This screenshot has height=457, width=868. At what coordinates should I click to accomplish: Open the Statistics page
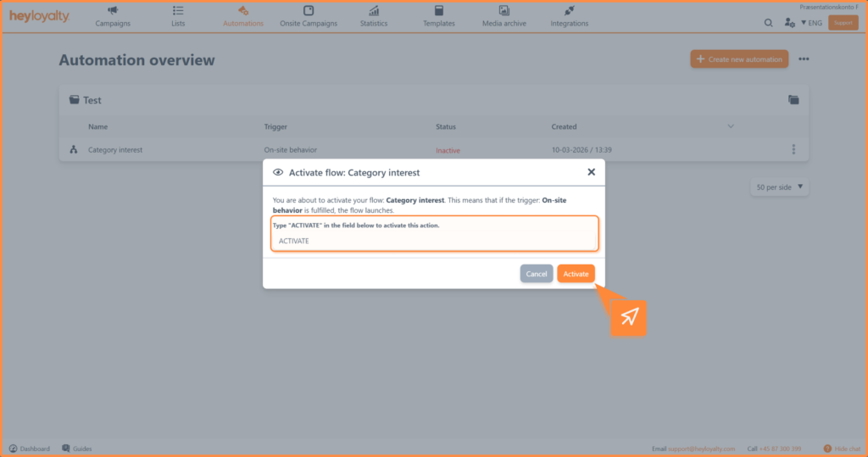[x=374, y=16]
